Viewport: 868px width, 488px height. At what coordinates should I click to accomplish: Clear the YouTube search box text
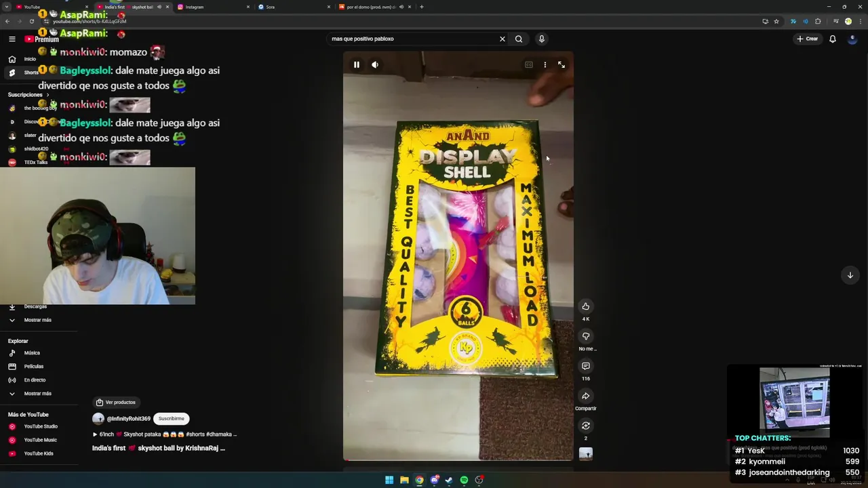502,39
